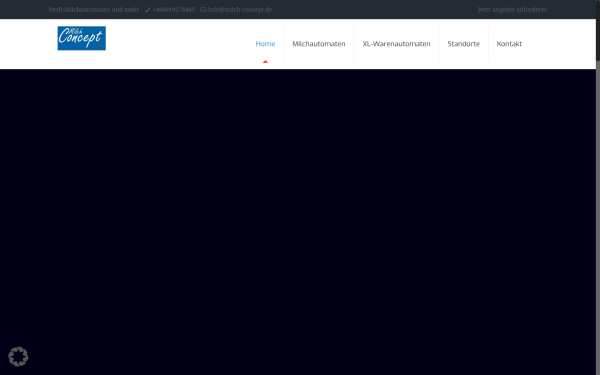The image size is (600, 375).
Task: Open the Milchautomaten menu
Action: click(x=319, y=44)
